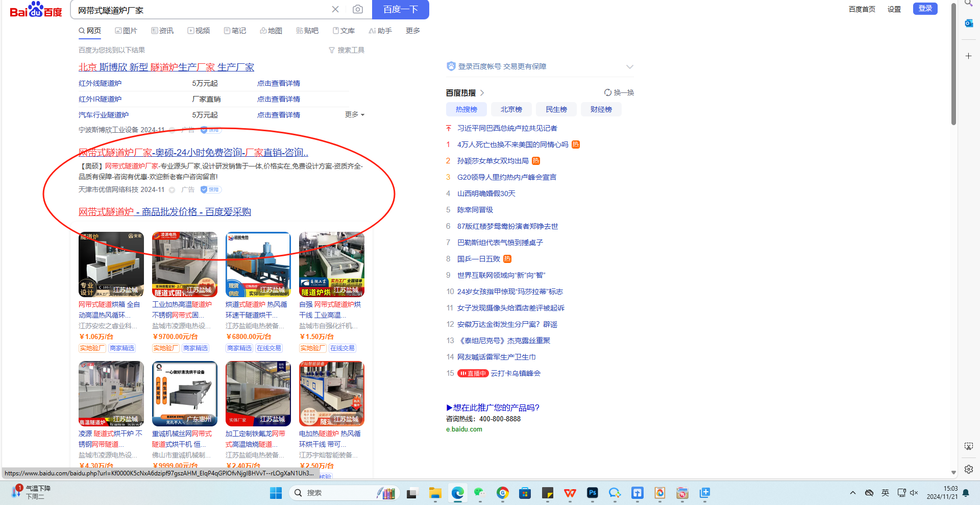Viewport: 980px width, 505px height.
Task: Open image search via the camera icon
Action: coord(358,9)
